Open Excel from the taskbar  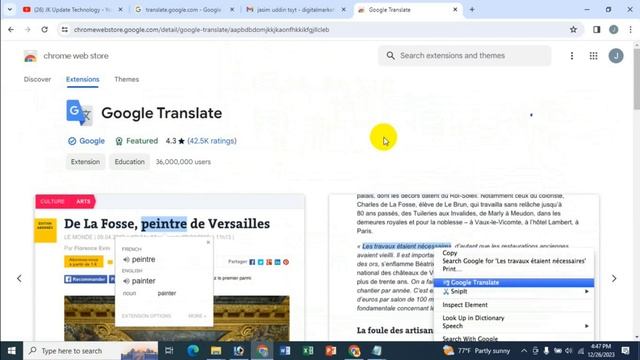[308, 351]
